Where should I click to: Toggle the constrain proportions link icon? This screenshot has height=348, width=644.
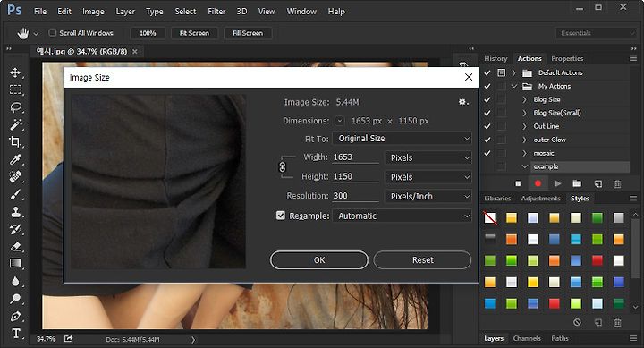[x=282, y=166]
